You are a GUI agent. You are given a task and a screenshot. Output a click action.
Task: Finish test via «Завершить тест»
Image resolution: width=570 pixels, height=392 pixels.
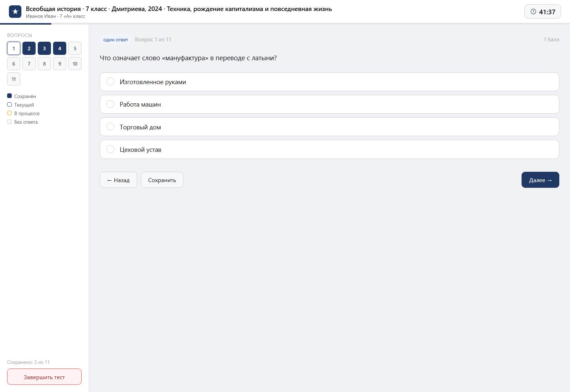pos(44,377)
